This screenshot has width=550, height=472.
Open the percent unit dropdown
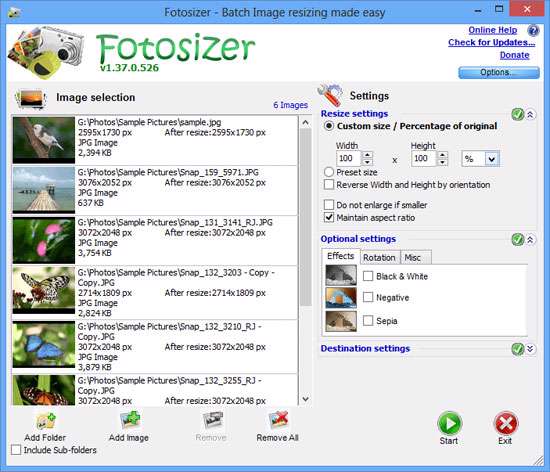491,159
